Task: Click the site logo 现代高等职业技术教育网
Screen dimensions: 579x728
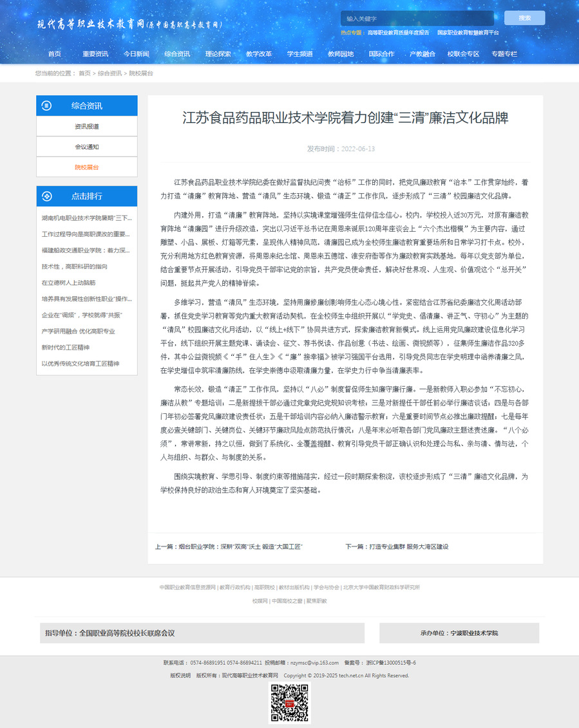Action: pos(129,25)
